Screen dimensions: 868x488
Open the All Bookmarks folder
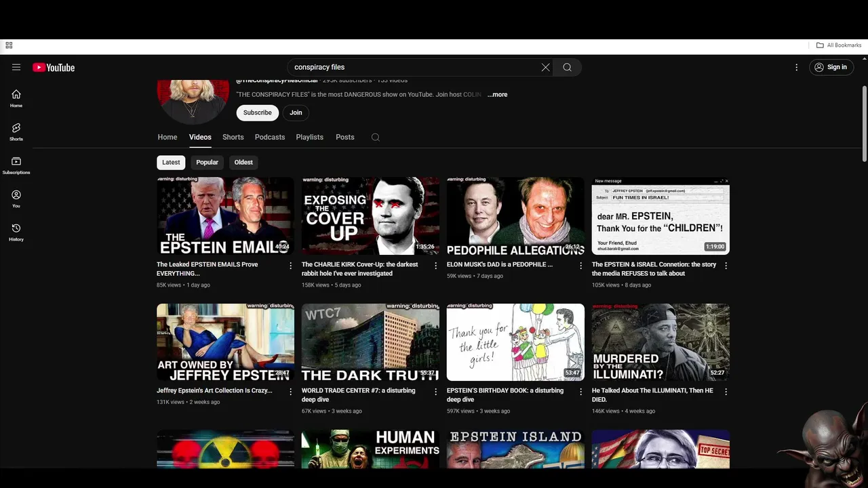tap(839, 45)
